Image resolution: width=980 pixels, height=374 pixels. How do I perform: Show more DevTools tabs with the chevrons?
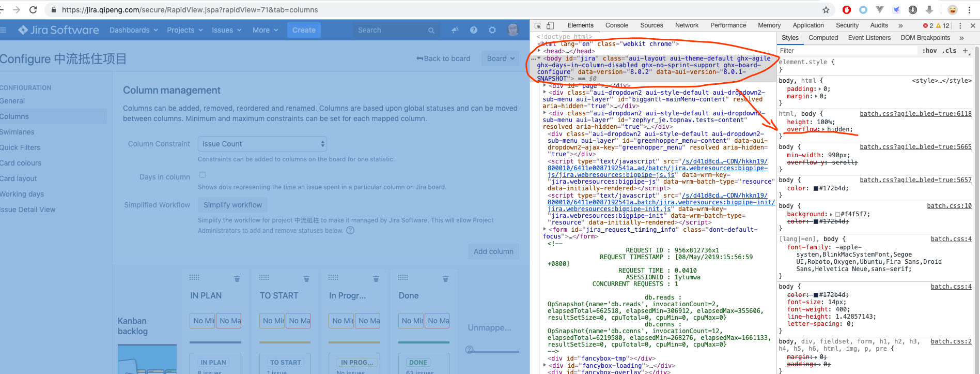900,25
